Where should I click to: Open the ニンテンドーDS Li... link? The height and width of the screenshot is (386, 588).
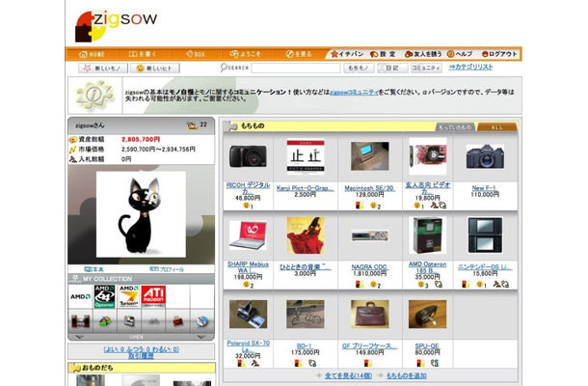485,267
